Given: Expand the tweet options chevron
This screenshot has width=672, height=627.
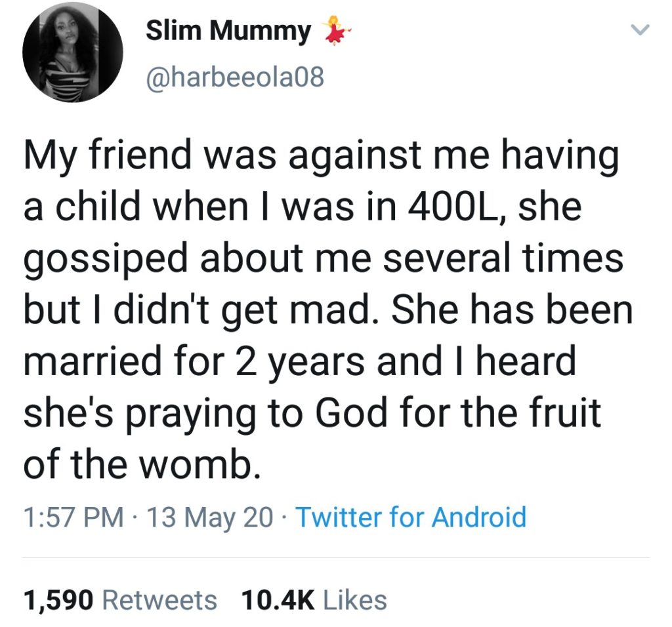Looking at the screenshot, I should 639,30.
